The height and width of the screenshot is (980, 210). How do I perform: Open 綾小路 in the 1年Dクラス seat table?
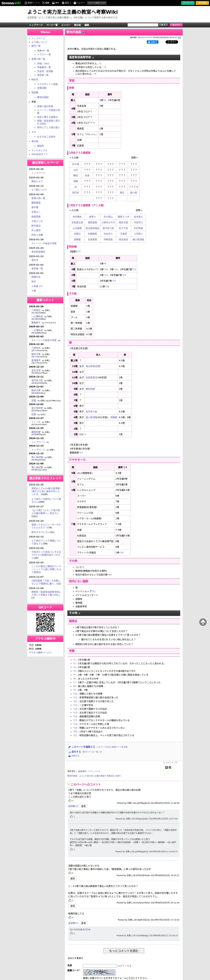pyautogui.click(x=133, y=193)
